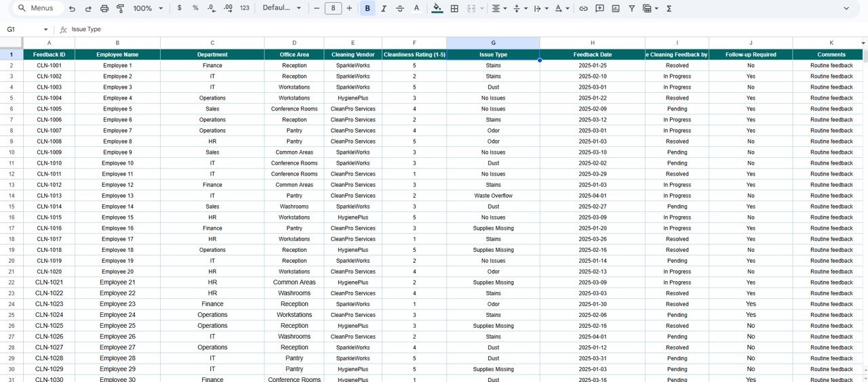This screenshot has width=868, height=382.
Task: Toggle italic formatting
Action: pyautogui.click(x=384, y=9)
